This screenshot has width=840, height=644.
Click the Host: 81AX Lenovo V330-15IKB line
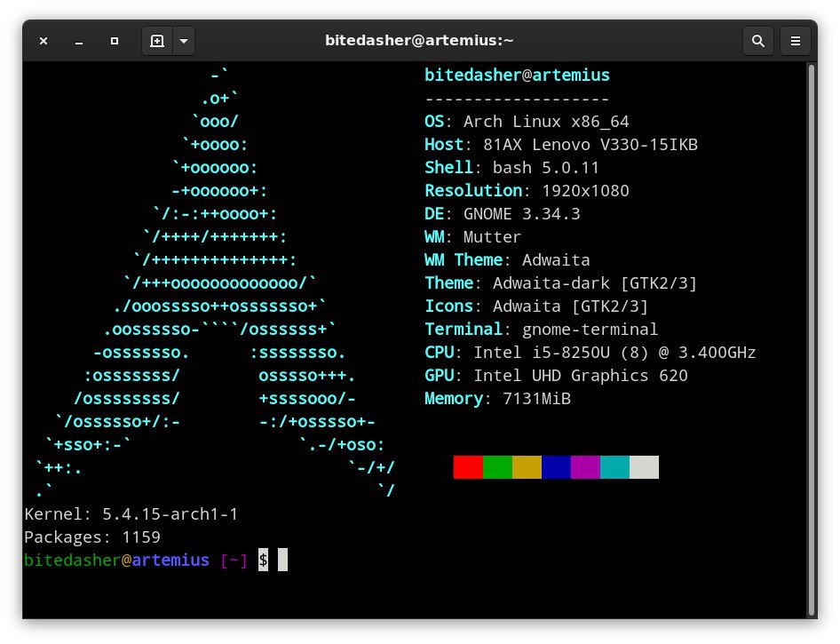click(561, 145)
